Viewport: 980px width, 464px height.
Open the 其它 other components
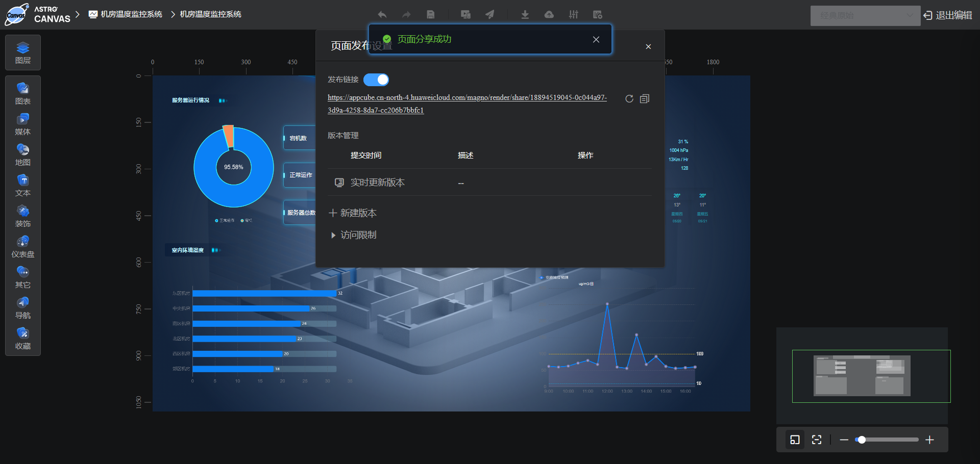coord(23,277)
